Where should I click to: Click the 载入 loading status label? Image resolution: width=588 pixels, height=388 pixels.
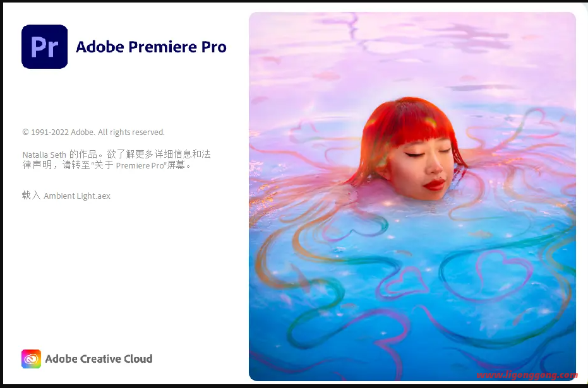(x=31, y=195)
